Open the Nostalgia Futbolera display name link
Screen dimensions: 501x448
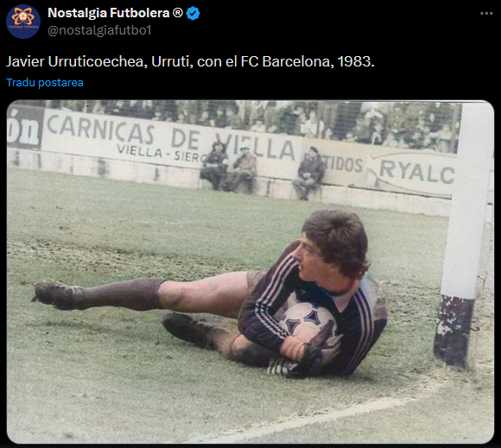[x=109, y=13]
